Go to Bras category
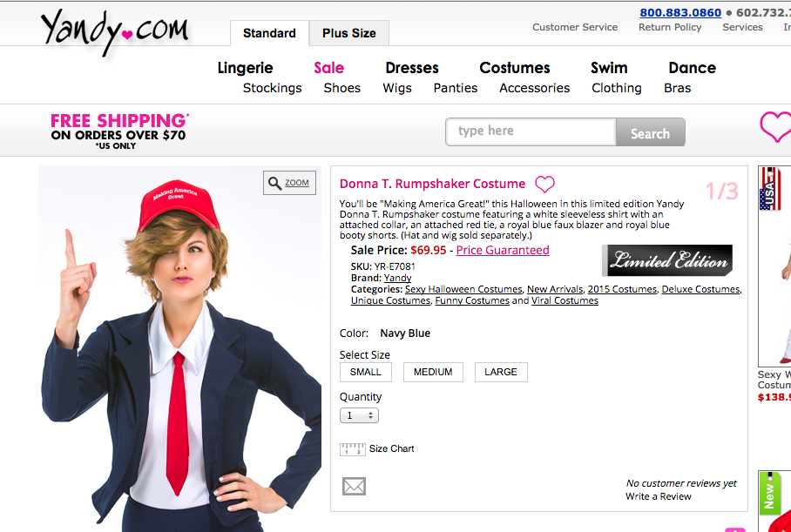The height and width of the screenshot is (532, 791). (x=678, y=88)
